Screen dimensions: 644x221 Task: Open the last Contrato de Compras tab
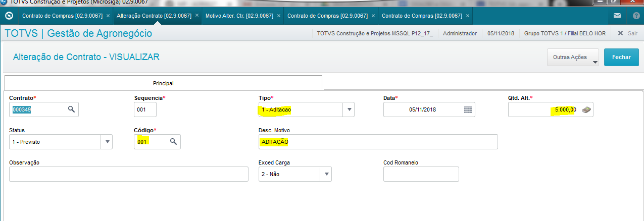coord(422,16)
